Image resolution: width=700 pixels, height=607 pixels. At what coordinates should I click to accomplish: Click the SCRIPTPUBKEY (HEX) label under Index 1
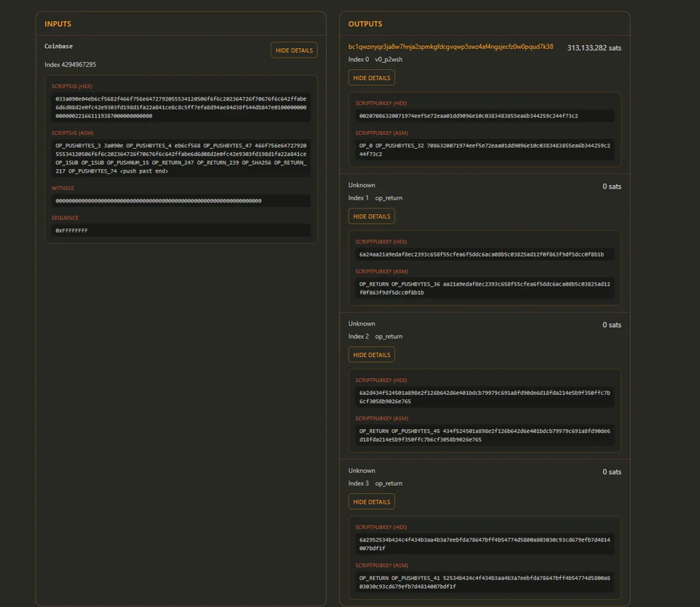point(381,242)
